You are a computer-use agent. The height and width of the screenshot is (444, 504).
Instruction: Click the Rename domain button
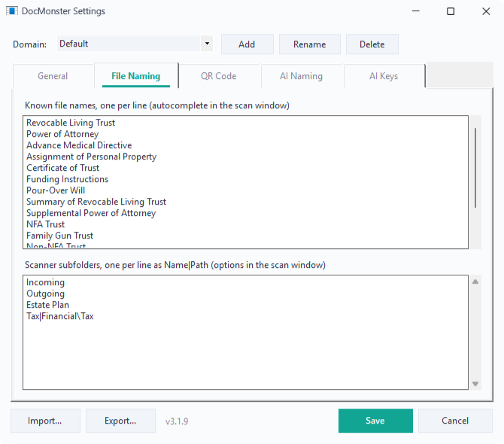pyautogui.click(x=309, y=44)
